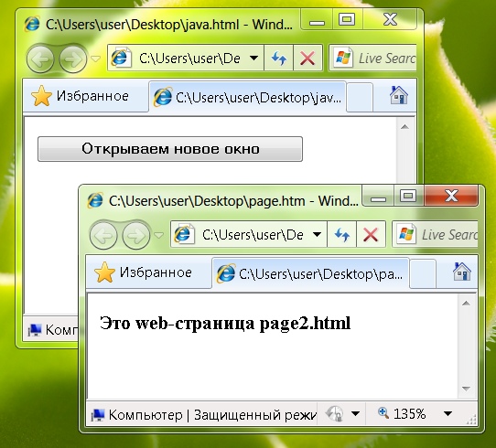Screen dimensions: 496x448
Task: Stop loading in java.html window
Action: 307,59
